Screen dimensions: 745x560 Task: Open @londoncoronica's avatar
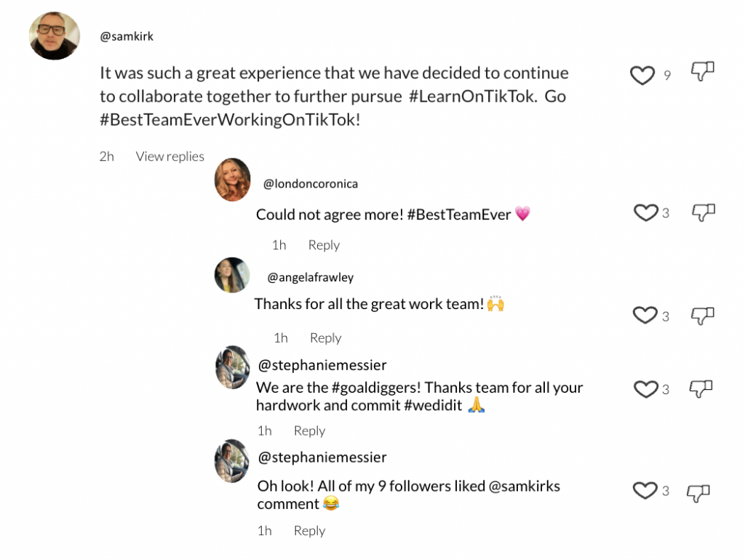coord(233,180)
